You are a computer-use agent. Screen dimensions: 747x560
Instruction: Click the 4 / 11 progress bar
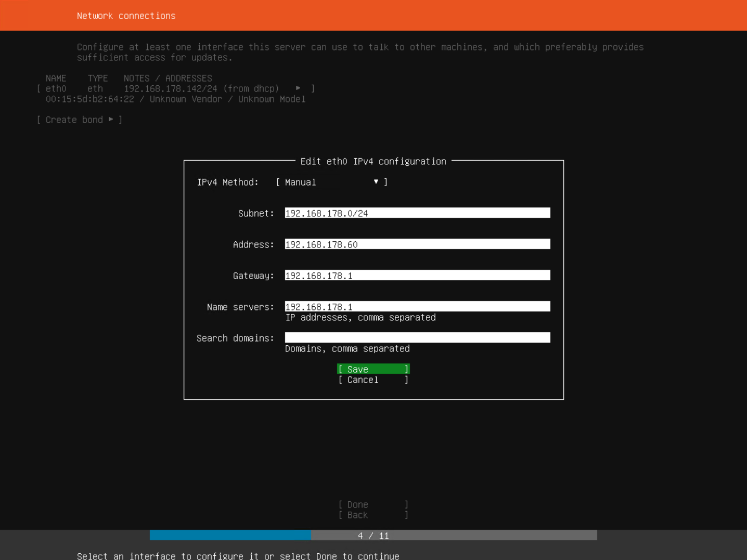tap(372, 536)
